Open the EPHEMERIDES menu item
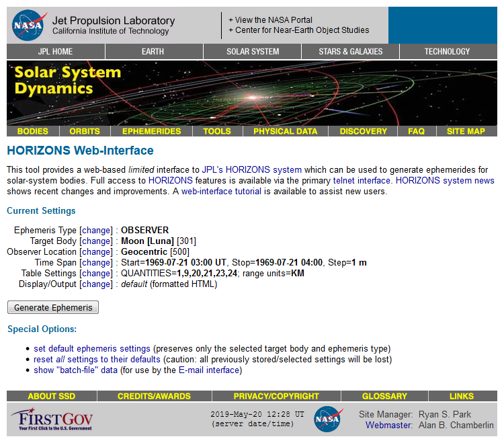The image size is (504, 443). click(x=151, y=131)
